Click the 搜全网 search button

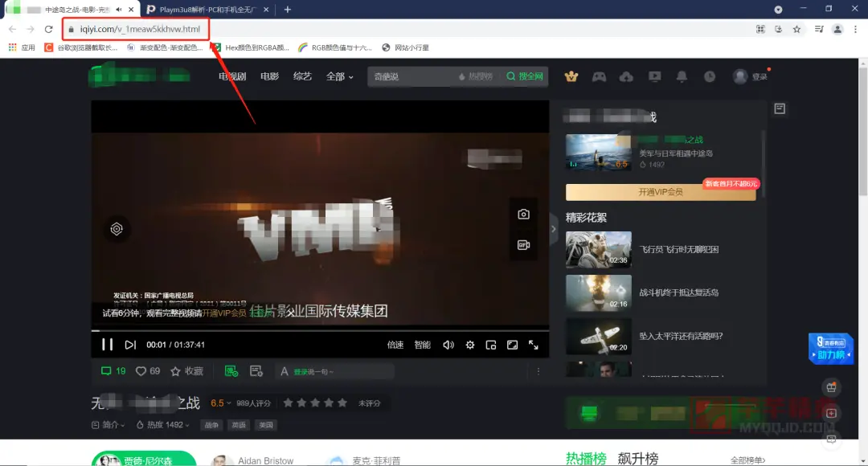coord(525,76)
